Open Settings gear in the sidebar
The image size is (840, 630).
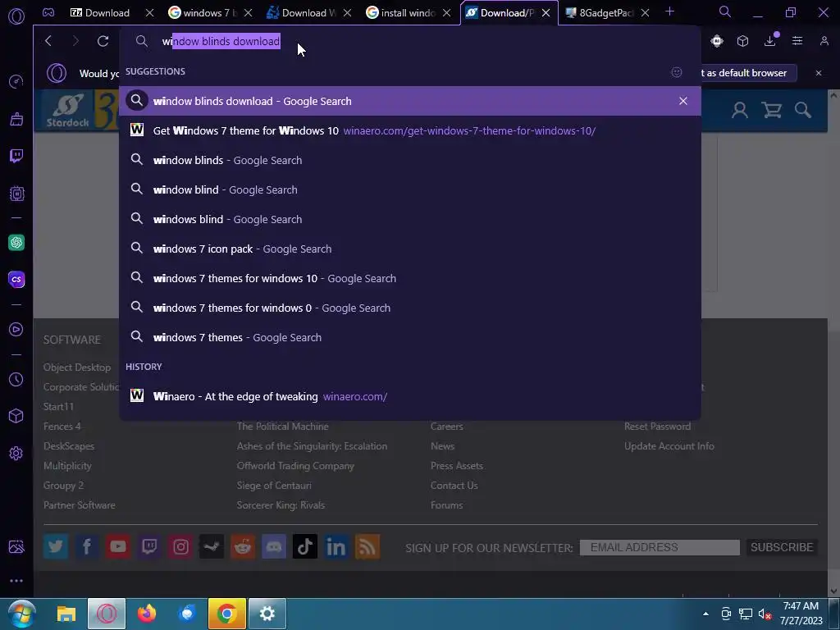[16, 453]
